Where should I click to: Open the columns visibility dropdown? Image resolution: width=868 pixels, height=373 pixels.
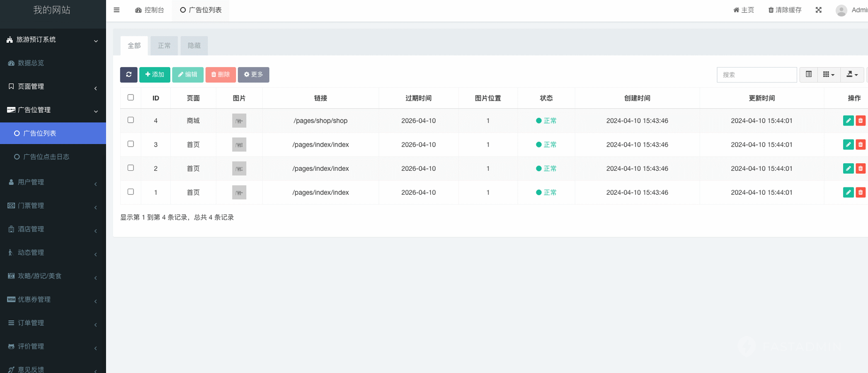click(828, 75)
